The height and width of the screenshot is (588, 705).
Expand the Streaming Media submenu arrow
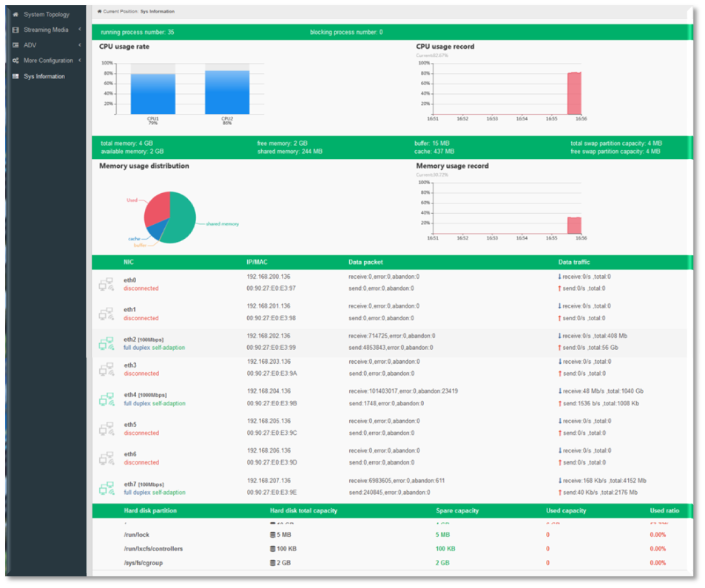click(80, 30)
